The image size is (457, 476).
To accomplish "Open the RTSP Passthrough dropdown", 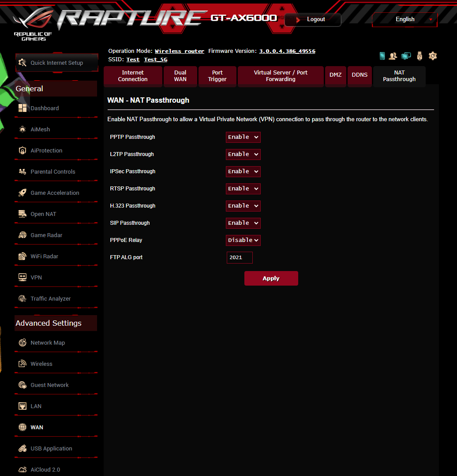I will 243,189.
